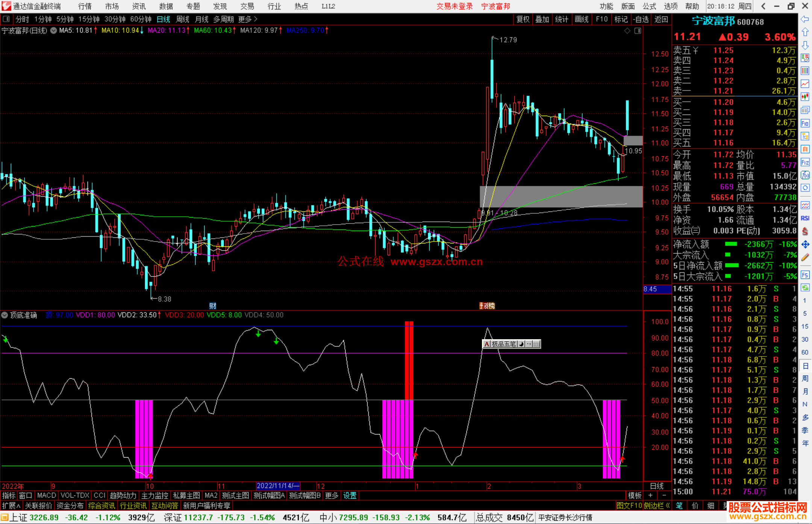Toggle the MA settings circle beside 宁波富邦(日线)
Image resolution: width=812 pixels, height=524 pixels.
[54, 31]
